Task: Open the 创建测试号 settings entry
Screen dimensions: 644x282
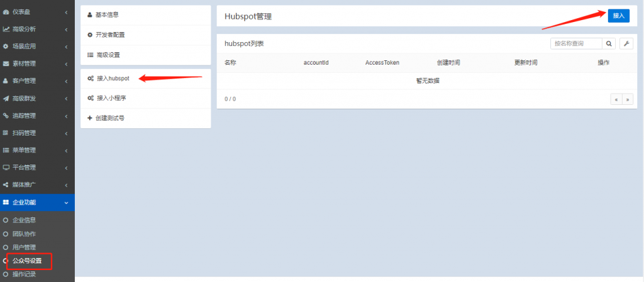Action: [146, 118]
